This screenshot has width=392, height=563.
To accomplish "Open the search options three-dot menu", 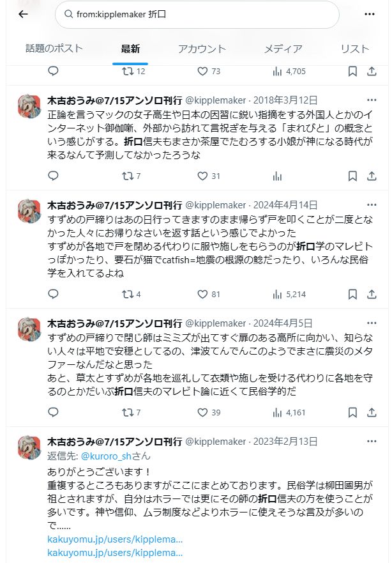I will [370, 14].
